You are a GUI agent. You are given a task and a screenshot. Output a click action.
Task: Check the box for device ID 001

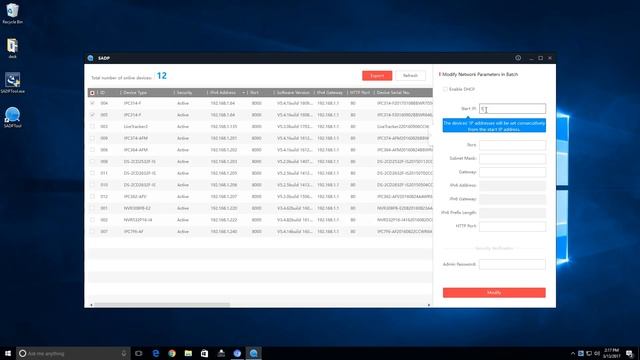[92, 208]
